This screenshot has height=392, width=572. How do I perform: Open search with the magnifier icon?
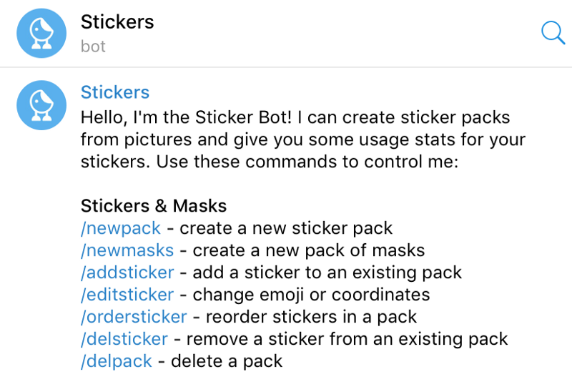pyautogui.click(x=553, y=33)
